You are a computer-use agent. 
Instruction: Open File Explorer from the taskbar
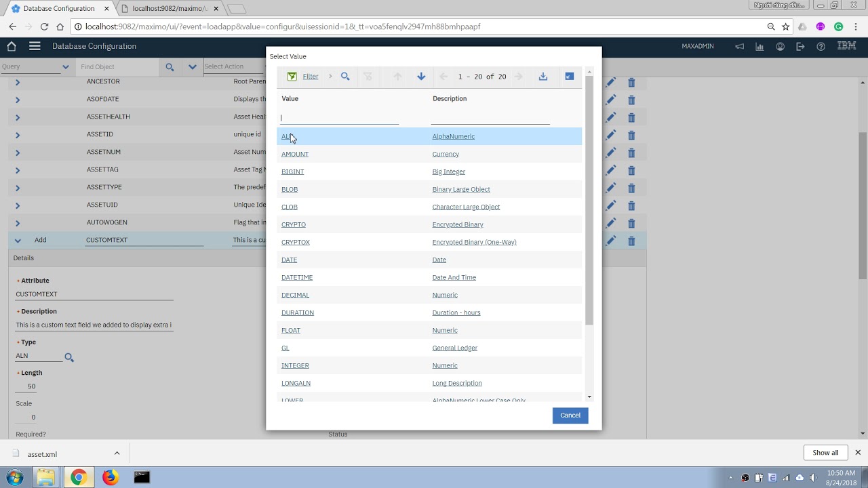45,477
